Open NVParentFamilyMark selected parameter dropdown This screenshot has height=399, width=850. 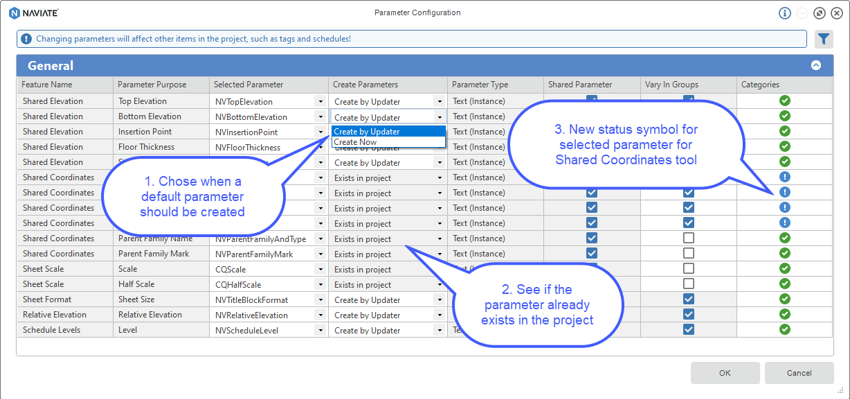pos(320,254)
